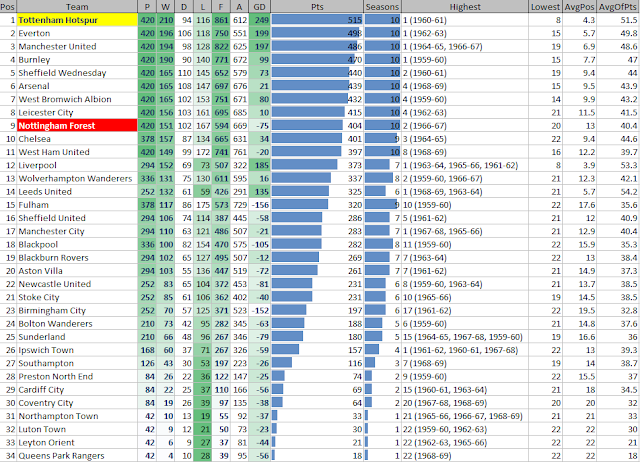Viewport: 640px width, 462px height.
Task: Click the Sheffield United team cell
Action: tap(77, 218)
